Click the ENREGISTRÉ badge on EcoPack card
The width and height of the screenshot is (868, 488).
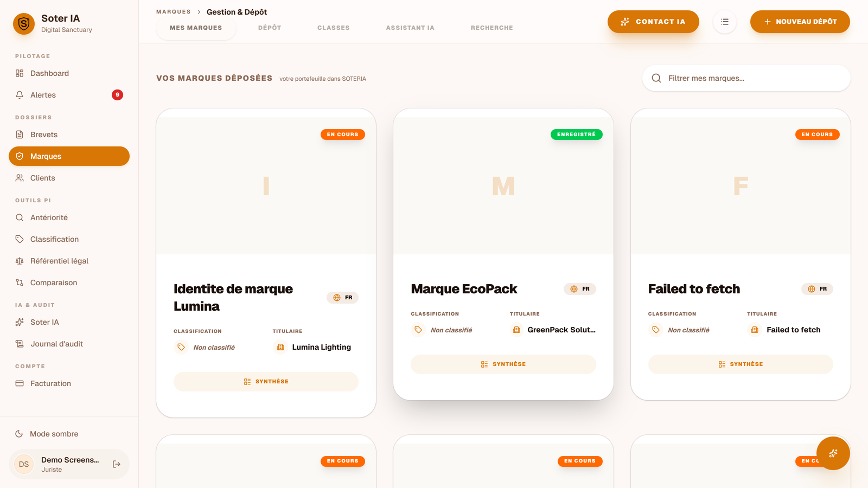(577, 134)
